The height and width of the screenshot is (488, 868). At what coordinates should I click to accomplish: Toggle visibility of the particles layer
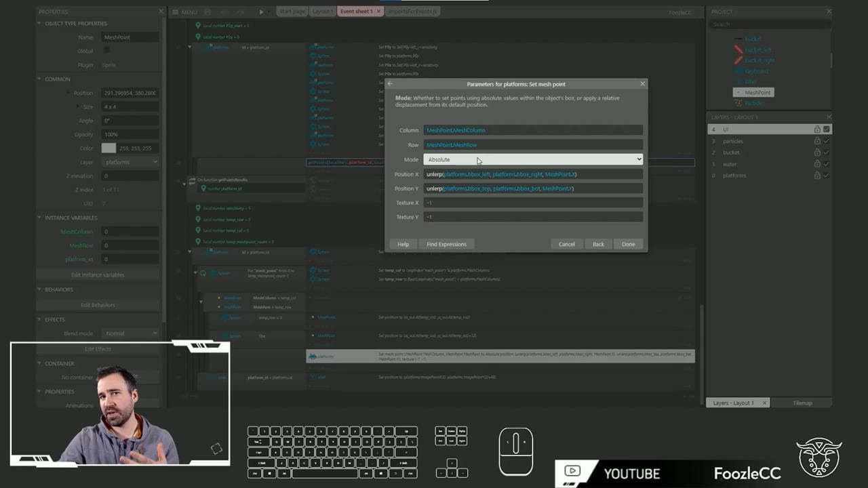point(826,141)
